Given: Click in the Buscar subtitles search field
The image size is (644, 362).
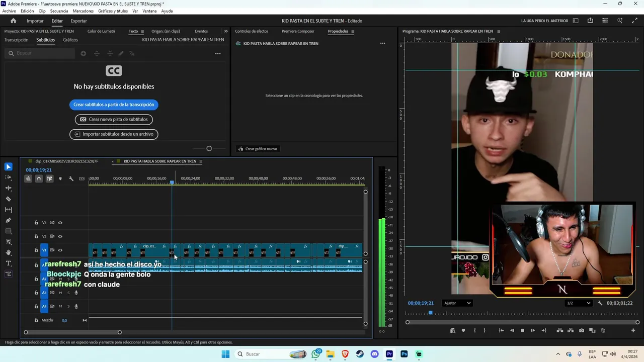Looking at the screenshot, I should pyautogui.click(x=40, y=53).
